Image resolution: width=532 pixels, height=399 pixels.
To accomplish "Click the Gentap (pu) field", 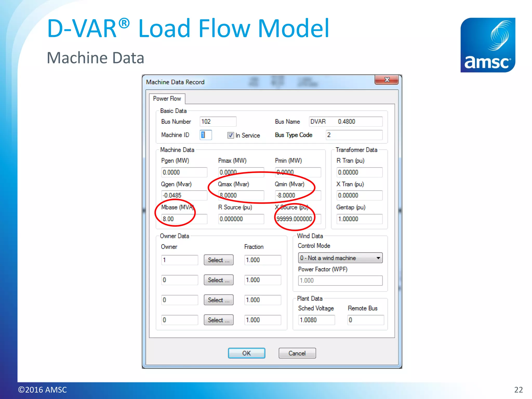I will point(360,219).
